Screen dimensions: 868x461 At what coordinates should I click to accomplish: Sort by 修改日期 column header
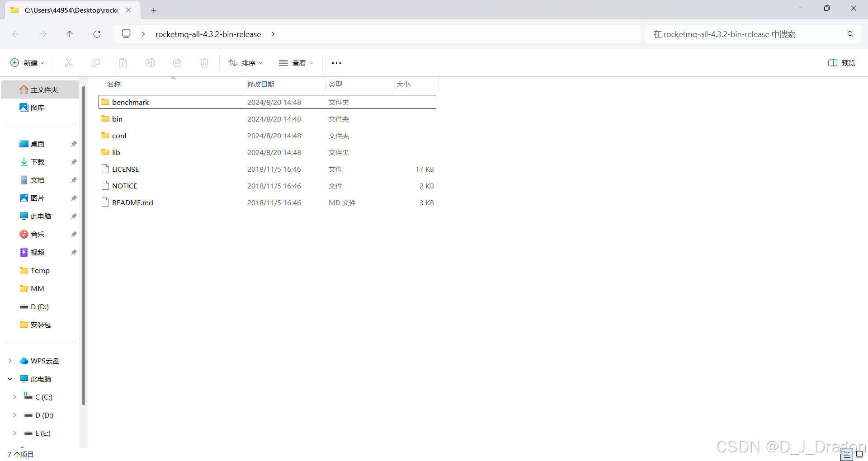point(261,85)
